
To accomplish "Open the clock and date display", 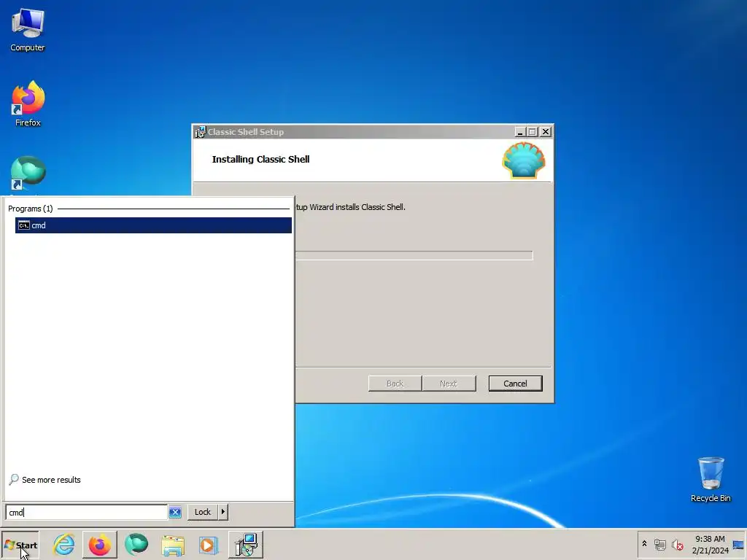I will (x=710, y=545).
